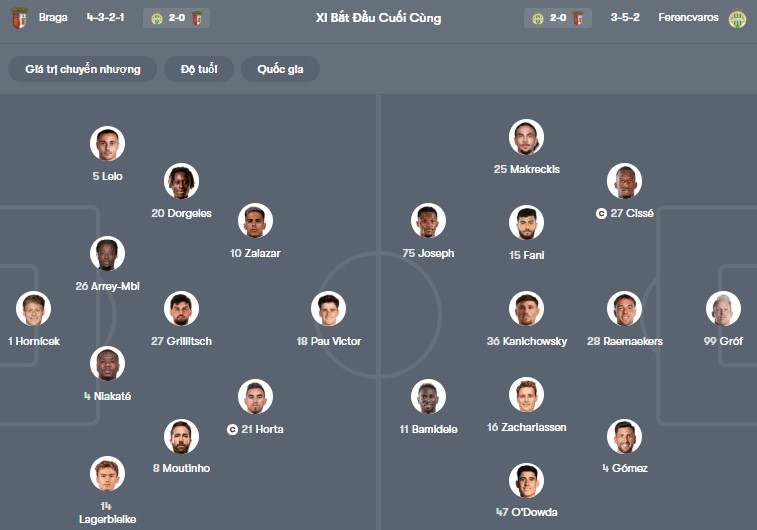This screenshot has height=530, width=757.
Task: Click the Braga club crest icon
Action: click(19, 18)
